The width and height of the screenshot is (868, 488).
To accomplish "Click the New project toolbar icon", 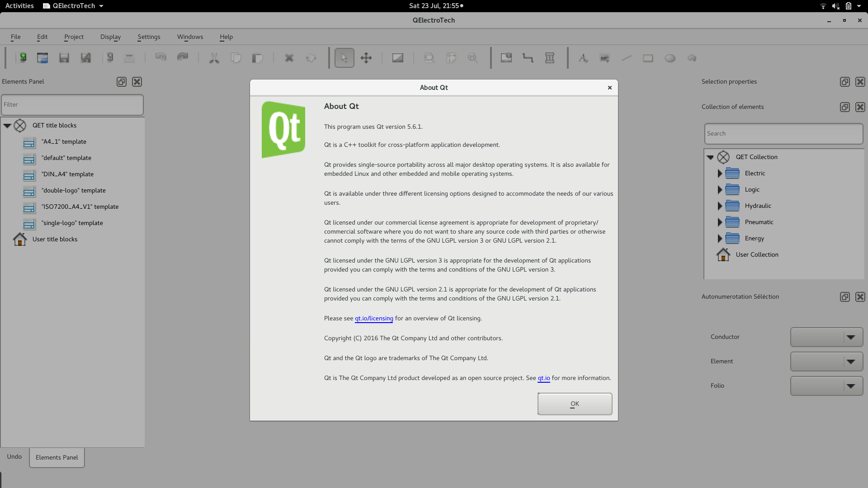I will (x=21, y=58).
